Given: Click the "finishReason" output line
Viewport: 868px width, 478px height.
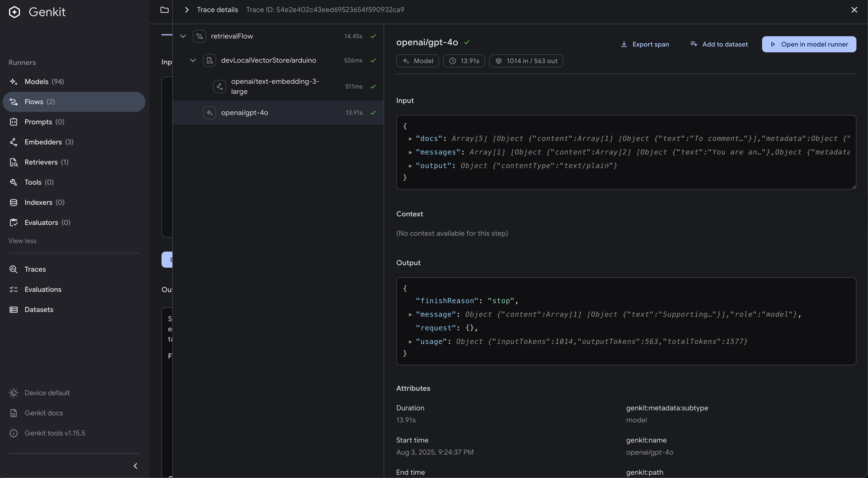Looking at the screenshot, I should [x=467, y=301].
